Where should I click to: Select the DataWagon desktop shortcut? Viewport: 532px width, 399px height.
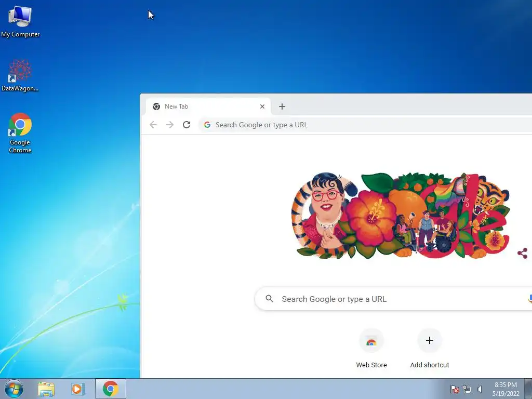click(x=20, y=75)
